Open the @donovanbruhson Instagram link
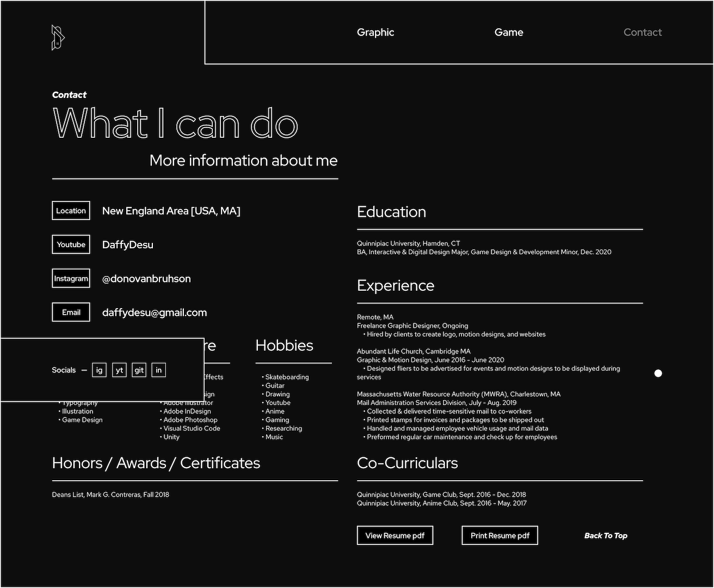The height and width of the screenshot is (588, 714). pyautogui.click(x=146, y=279)
